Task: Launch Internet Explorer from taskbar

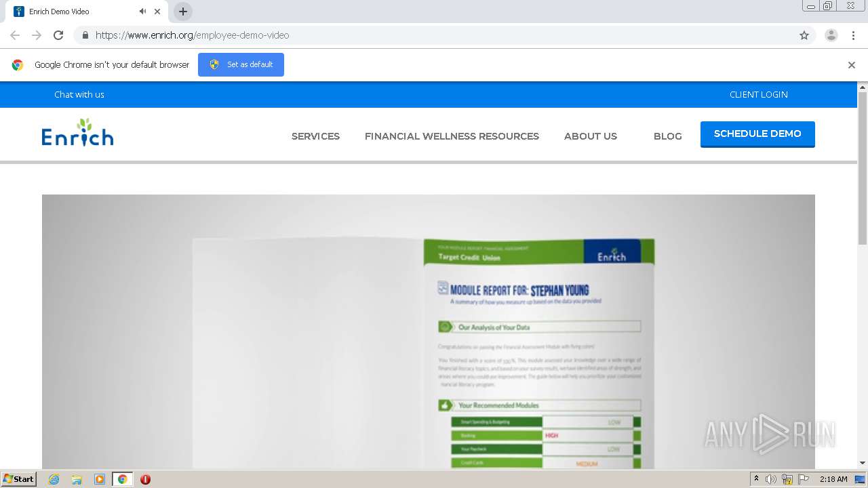Action: coord(54,479)
